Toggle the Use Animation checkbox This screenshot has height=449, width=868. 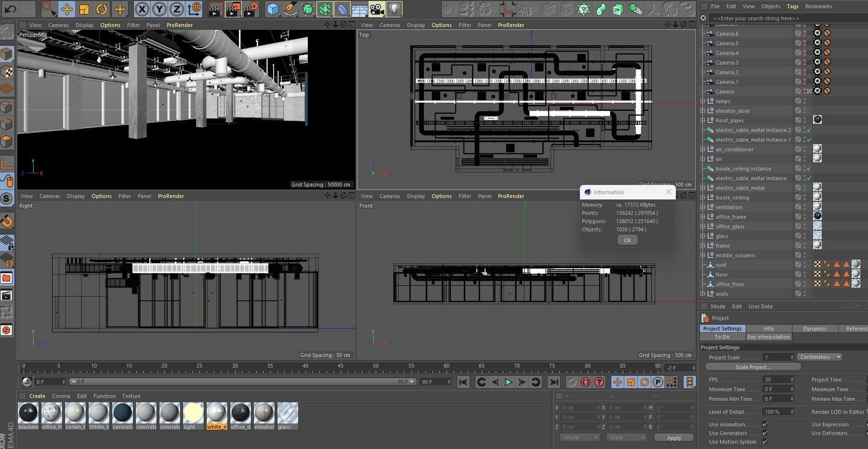[x=765, y=424]
